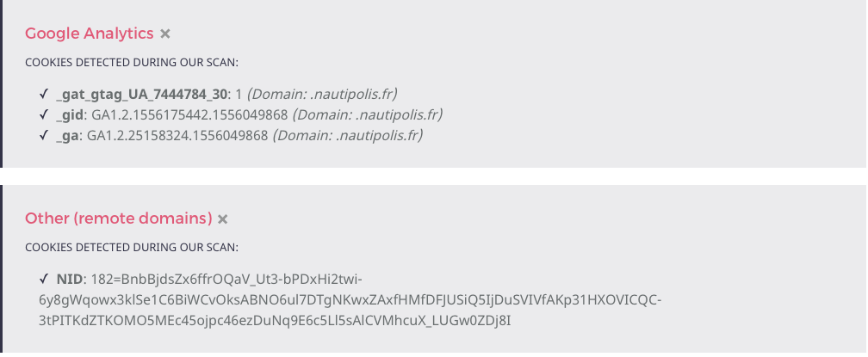Click checkmark beside NID cookie
The height and width of the screenshot is (357, 868).
[44, 279]
